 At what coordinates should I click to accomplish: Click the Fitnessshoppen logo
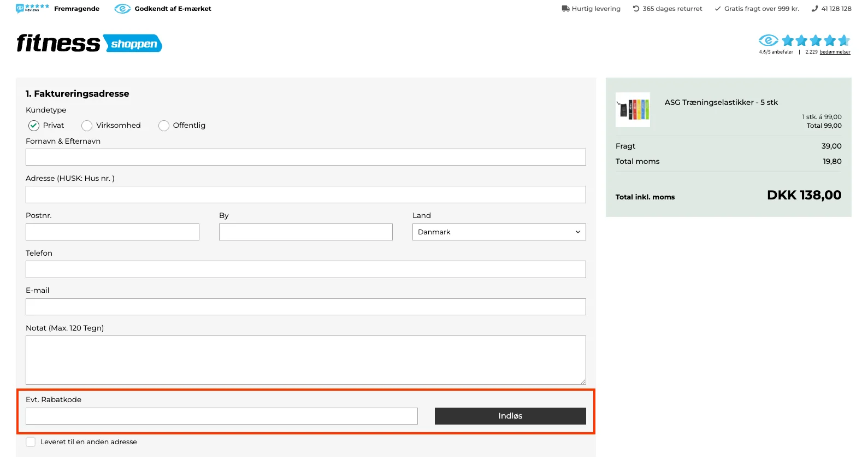[x=89, y=43]
